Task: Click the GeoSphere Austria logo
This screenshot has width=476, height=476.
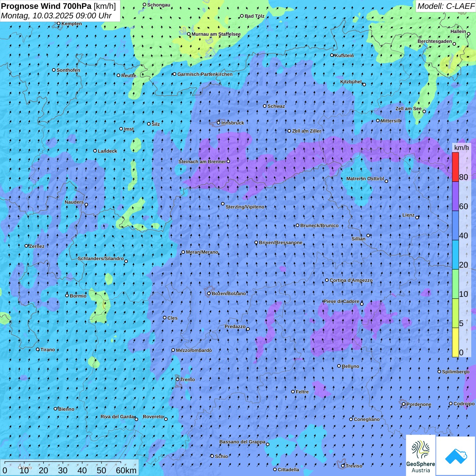Action: coord(421,455)
